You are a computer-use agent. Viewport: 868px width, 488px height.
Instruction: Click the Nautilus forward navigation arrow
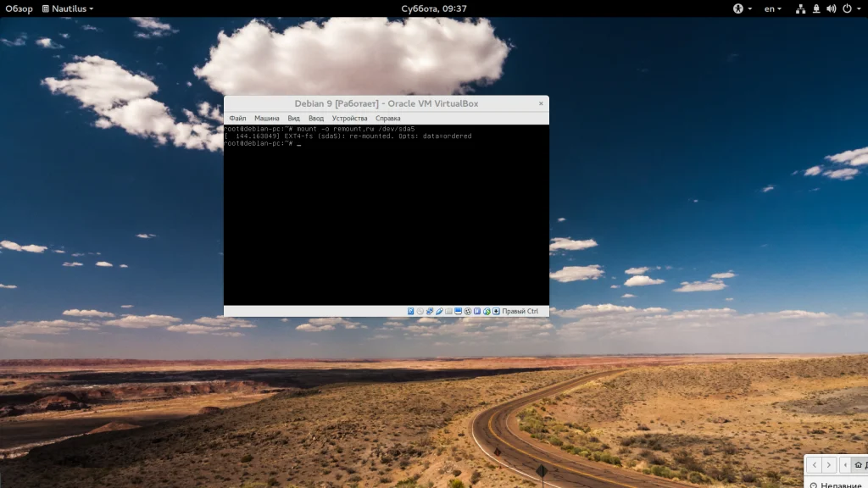[829, 465]
